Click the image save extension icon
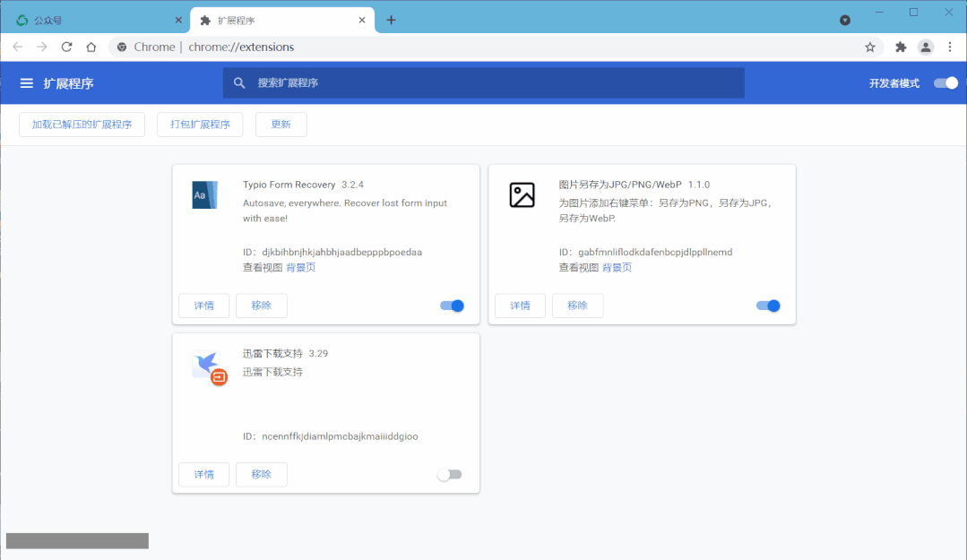Screen dimensions: 967x560 (x=522, y=195)
